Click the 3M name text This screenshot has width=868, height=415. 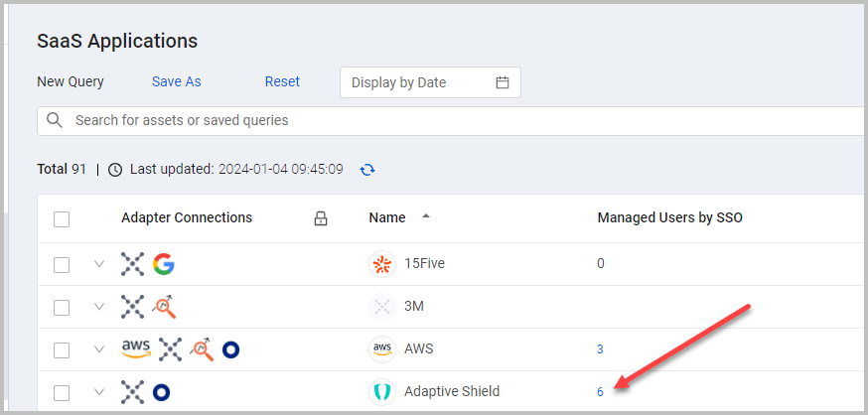click(414, 306)
